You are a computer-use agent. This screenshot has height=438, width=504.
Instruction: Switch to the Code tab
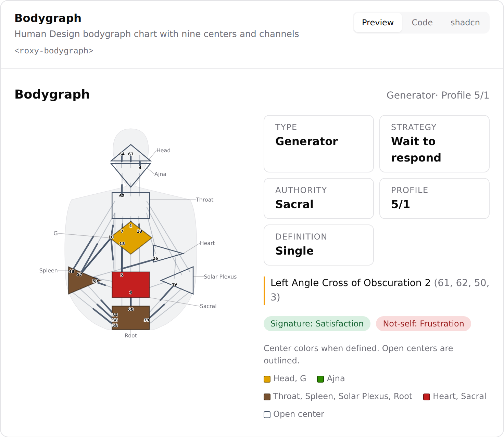point(422,23)
